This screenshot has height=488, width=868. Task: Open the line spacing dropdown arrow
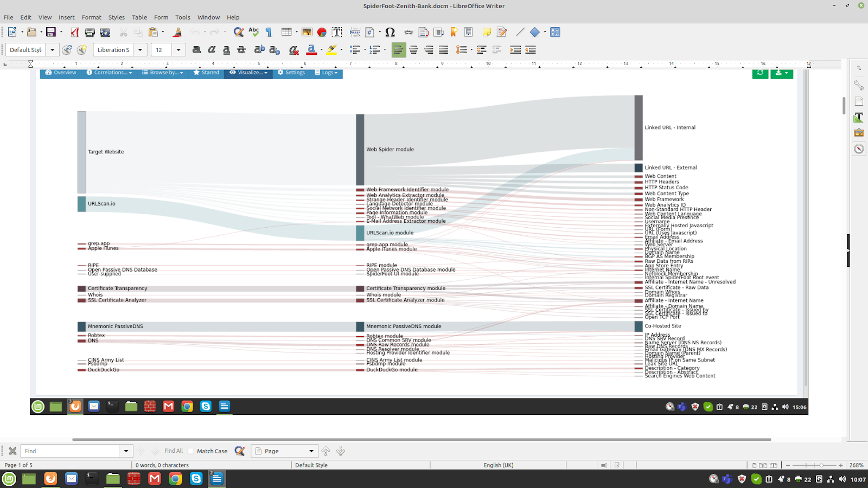pos(471,50)
